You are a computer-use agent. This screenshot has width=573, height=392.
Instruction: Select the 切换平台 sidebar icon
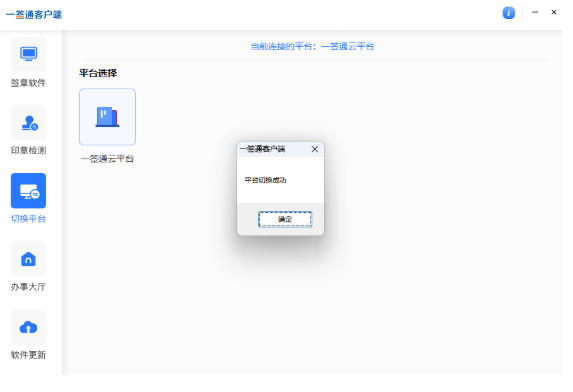pos(29,191)
